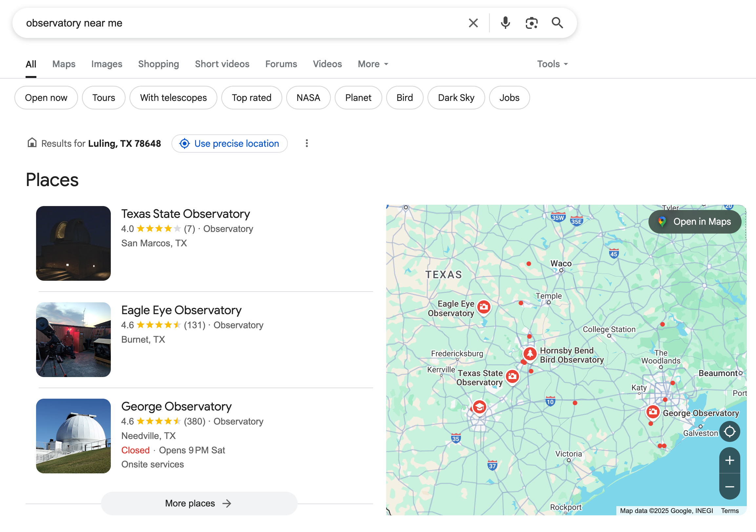Open the Forums tab
The image size is (756, 532).
(281, 64)
